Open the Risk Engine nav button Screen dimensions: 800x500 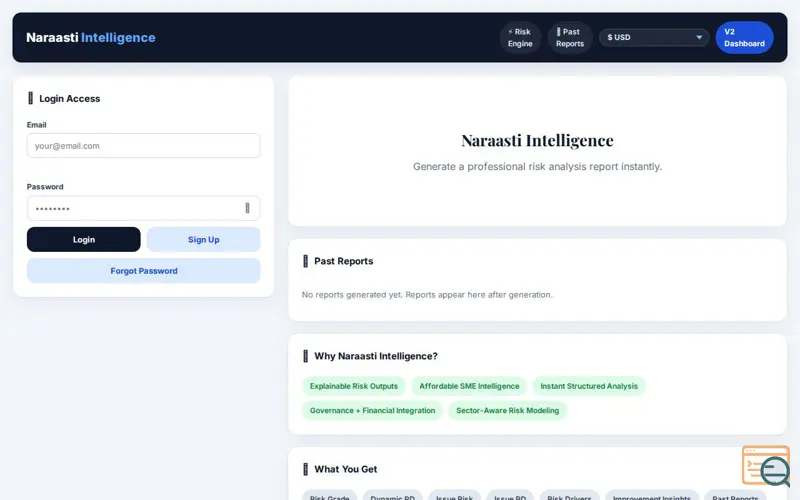[520, 37]
